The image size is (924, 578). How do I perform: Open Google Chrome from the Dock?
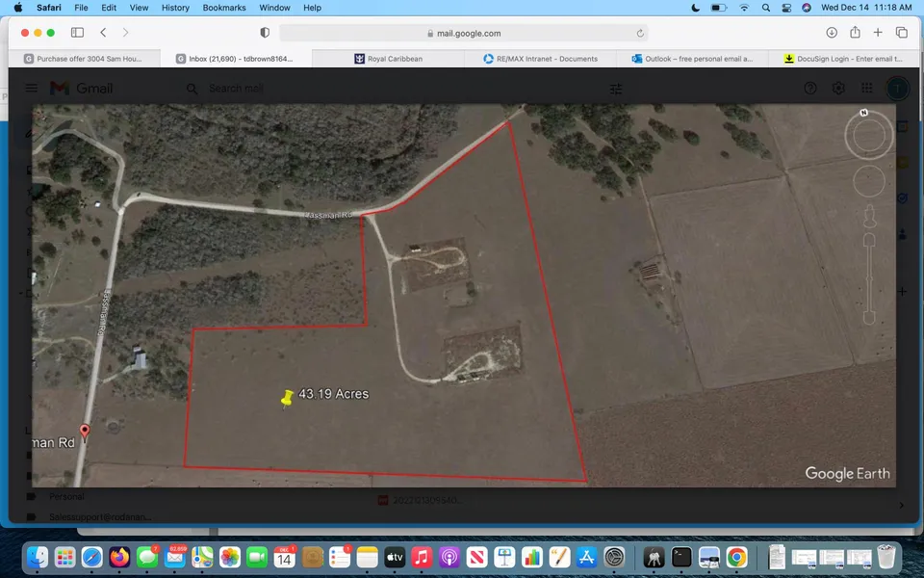pos(736,557)
